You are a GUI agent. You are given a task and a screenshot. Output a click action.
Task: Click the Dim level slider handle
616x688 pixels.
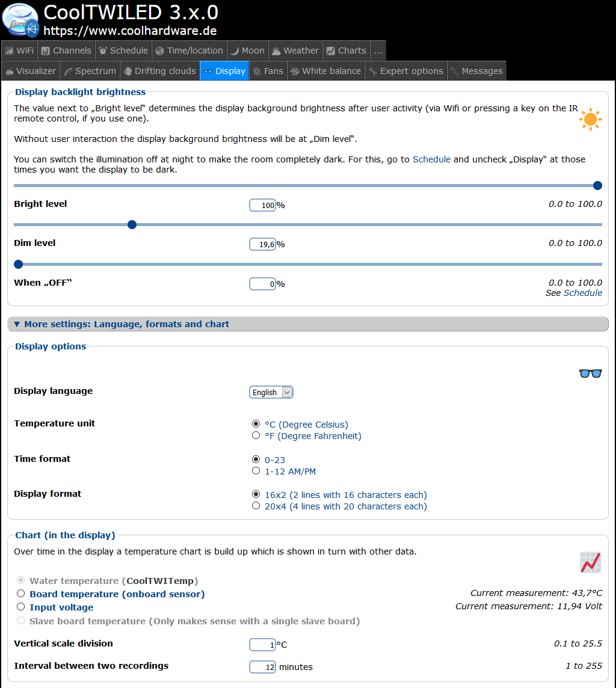[132, 225]
